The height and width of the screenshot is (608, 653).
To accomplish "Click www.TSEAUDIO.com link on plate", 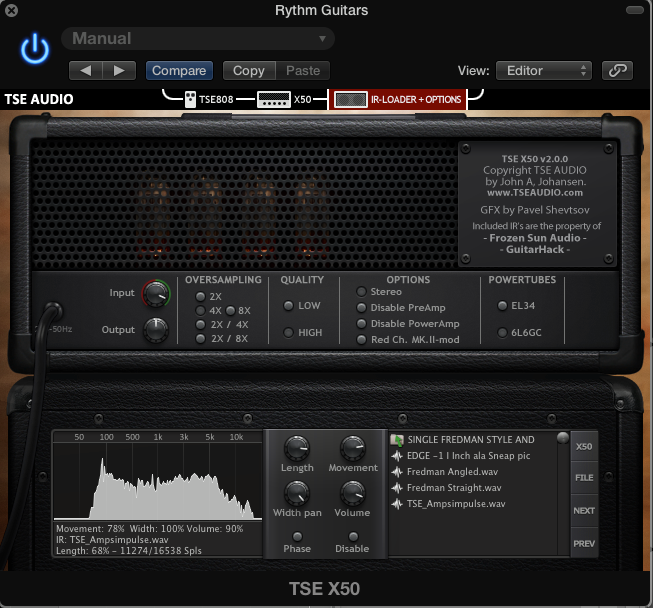I will coord(535,193).
